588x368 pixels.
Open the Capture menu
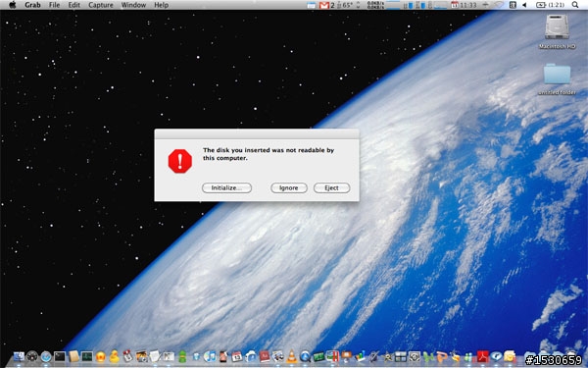(101, 5)
